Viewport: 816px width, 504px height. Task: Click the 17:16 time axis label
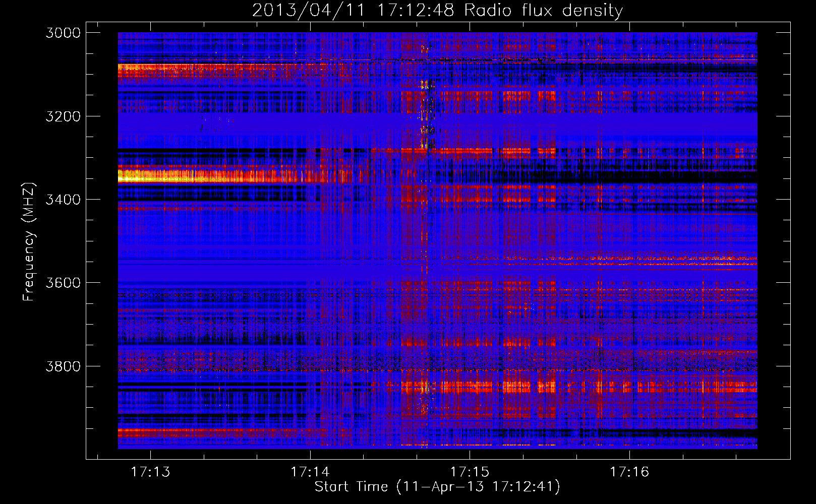(x=629, y=472)
